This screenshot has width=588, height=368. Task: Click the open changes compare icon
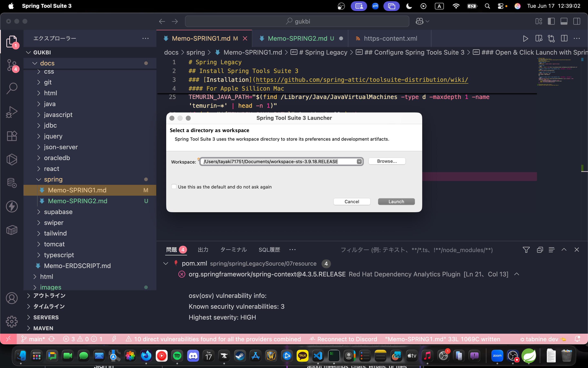pos(551,38)
